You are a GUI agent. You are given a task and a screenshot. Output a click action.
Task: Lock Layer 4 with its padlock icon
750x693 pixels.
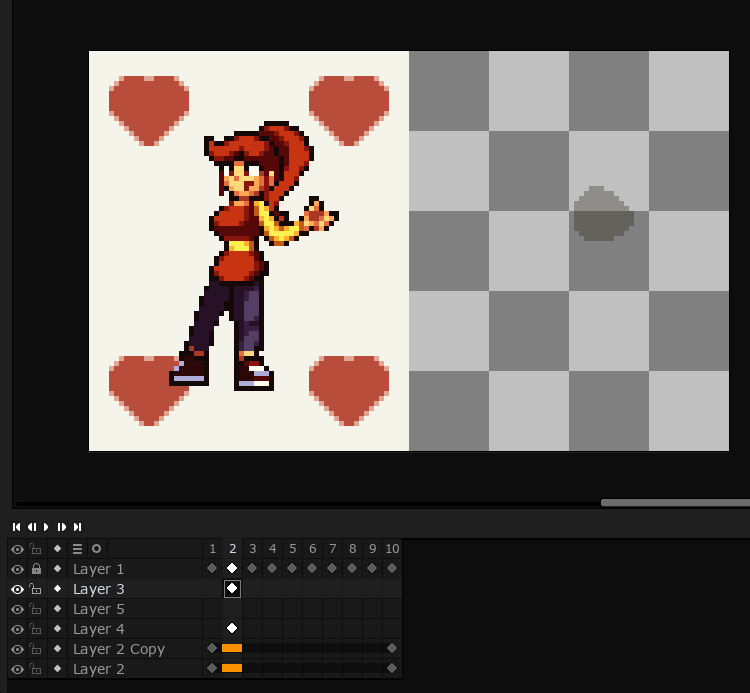point(35,629)
